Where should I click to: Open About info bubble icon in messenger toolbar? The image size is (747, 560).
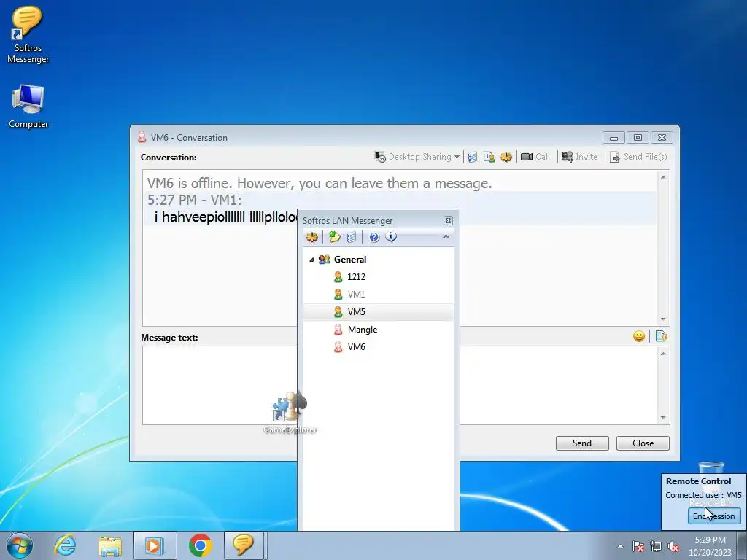(391, 237)
